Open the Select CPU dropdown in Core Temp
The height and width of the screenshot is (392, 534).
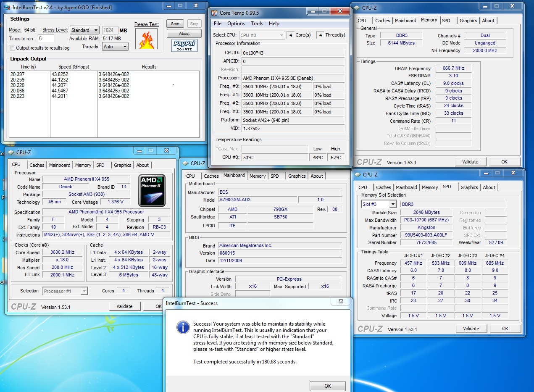click(262, 35)
